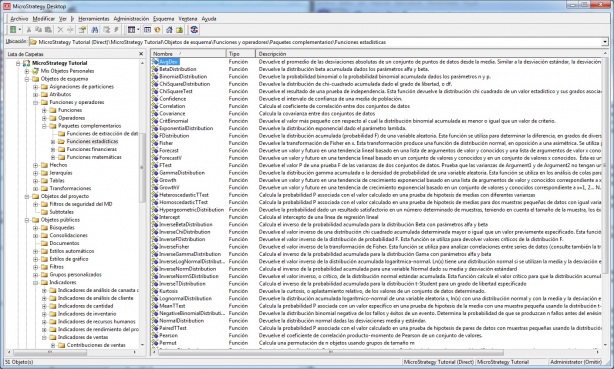Click the Administrator (Omitir) status bar entry
Image resolution: width=614 pixels, height=369 pixels.
point(576,362)
